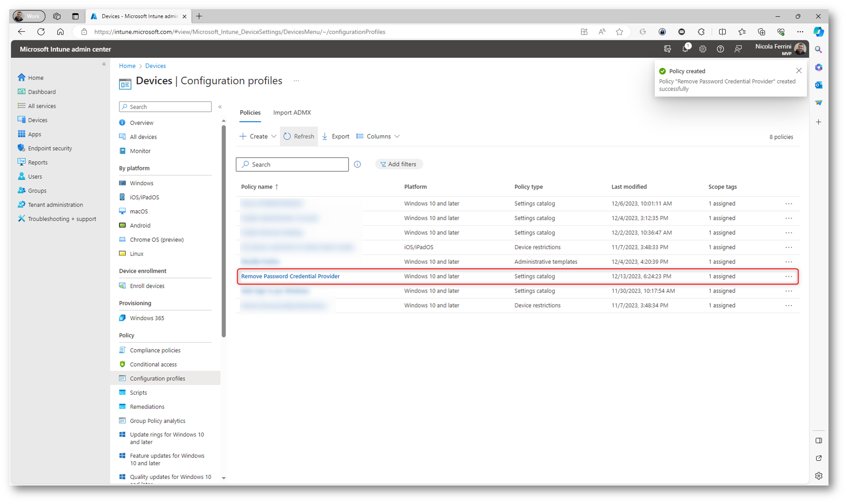Open Cloud Shell/remote help icon in header
847x504 pixels.
point(668,49)
